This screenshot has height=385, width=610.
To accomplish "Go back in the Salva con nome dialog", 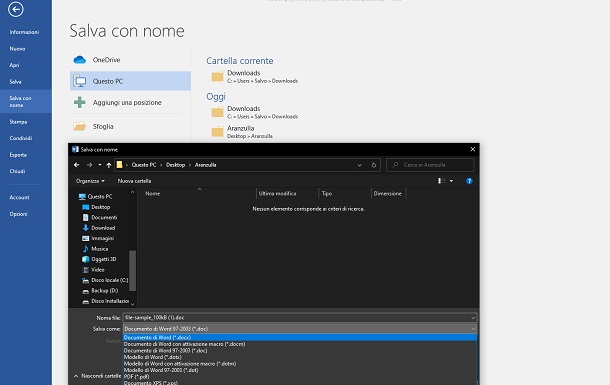I will (x=77, y=165).
